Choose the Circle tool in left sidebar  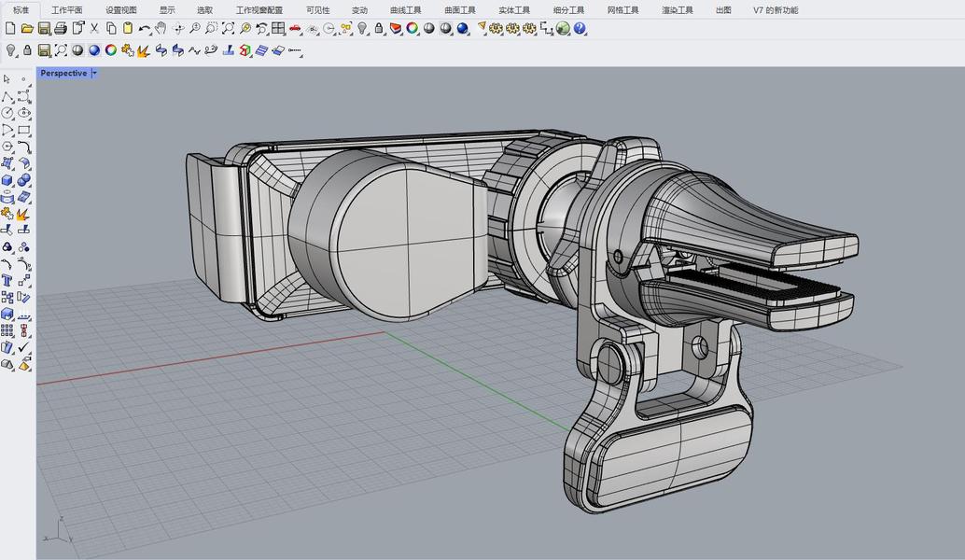coord(7,113)
